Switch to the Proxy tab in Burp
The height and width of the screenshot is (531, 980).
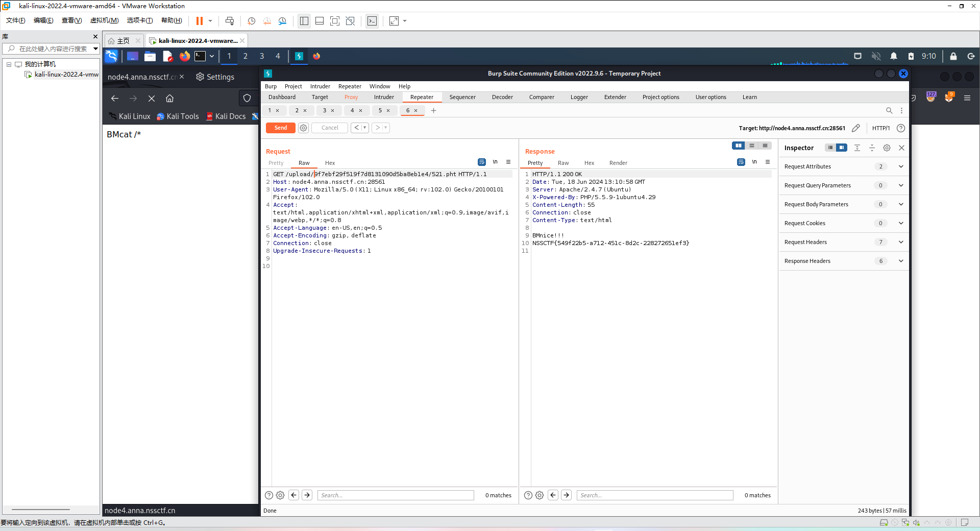click(351, 97)
